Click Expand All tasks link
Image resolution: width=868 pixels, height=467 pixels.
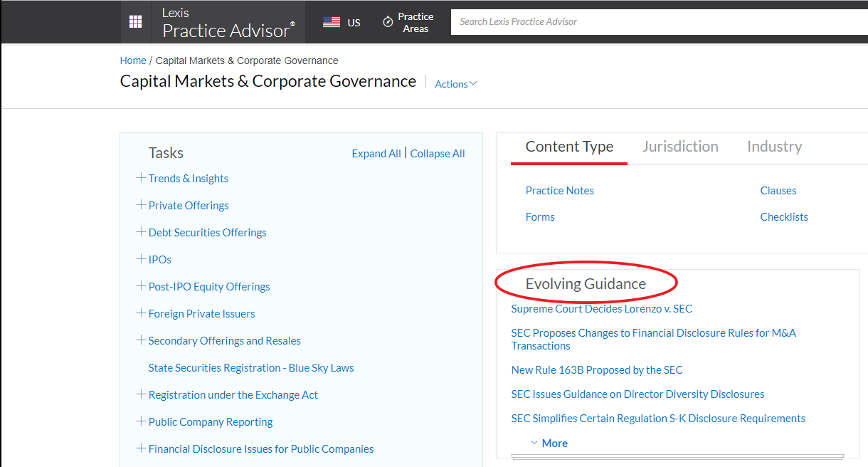(376, 154)
